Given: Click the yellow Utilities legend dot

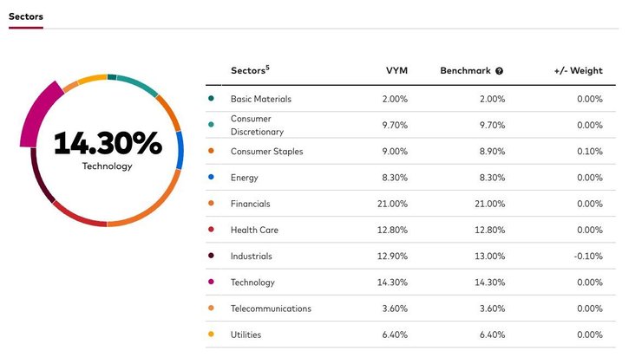Looking at the screenshot, I should (211, 335).
